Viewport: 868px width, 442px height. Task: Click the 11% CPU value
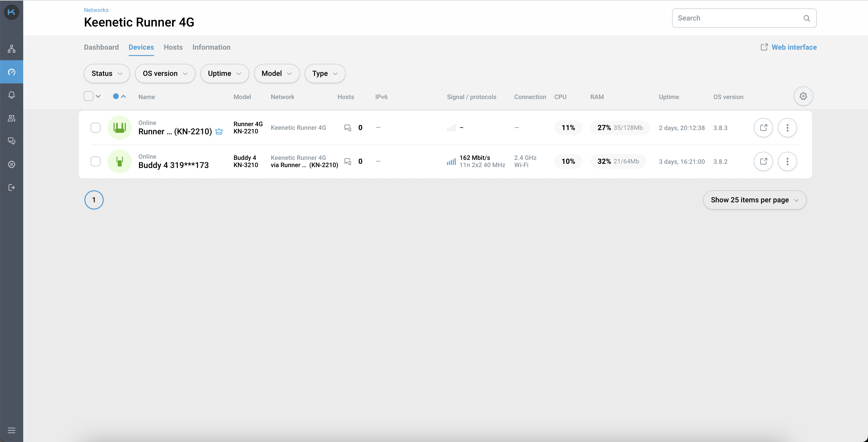(x=568, y=128)
